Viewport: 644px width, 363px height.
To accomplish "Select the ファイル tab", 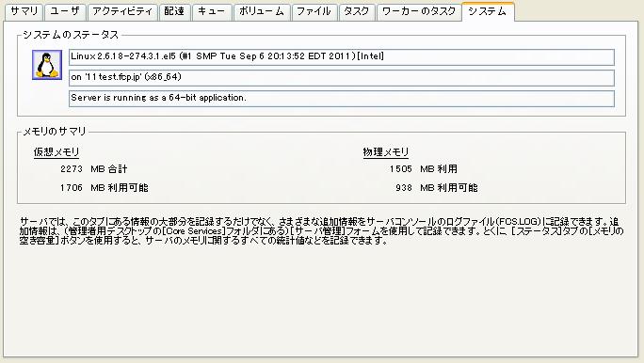I will point(314,11).
